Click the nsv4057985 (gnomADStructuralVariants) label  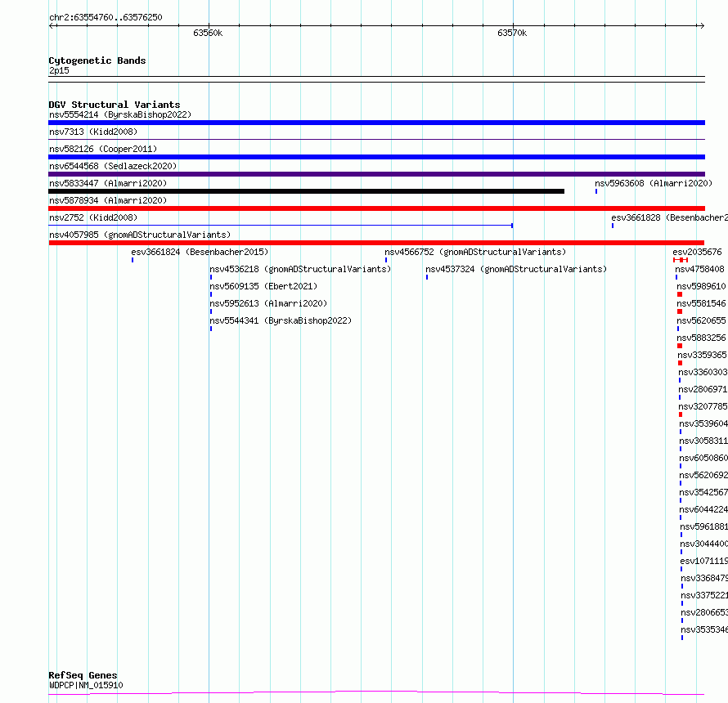coord(140,235)
